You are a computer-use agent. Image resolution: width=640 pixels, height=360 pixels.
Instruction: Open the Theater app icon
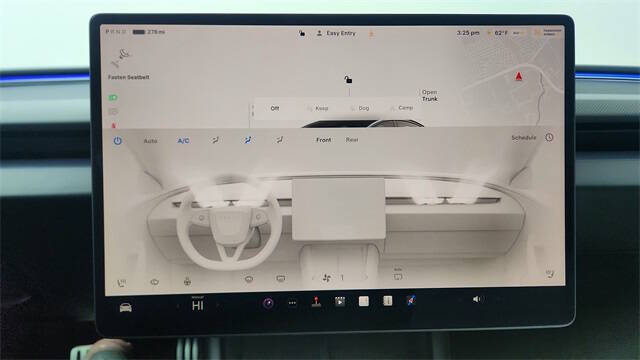coord(340,302)
